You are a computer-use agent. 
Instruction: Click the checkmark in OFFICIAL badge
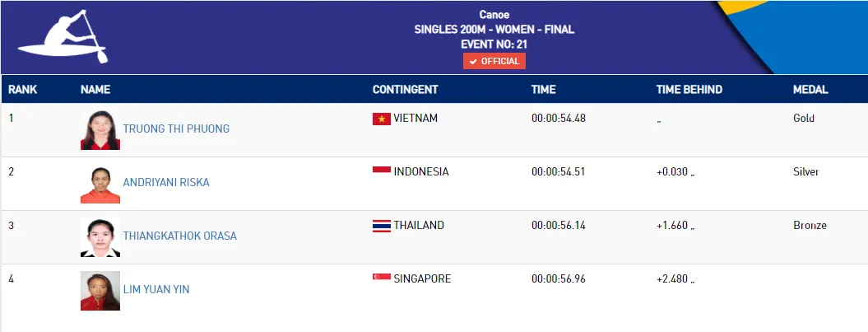(x=473, y=62)
